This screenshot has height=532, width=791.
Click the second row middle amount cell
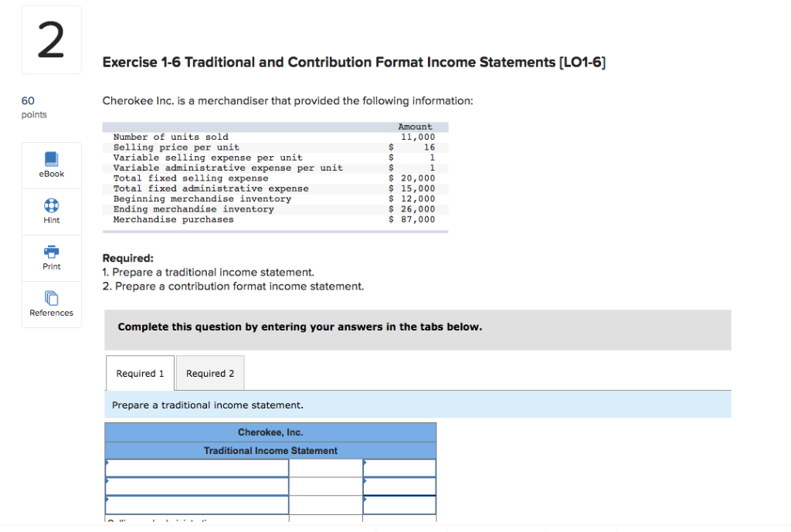pos(326,486)
